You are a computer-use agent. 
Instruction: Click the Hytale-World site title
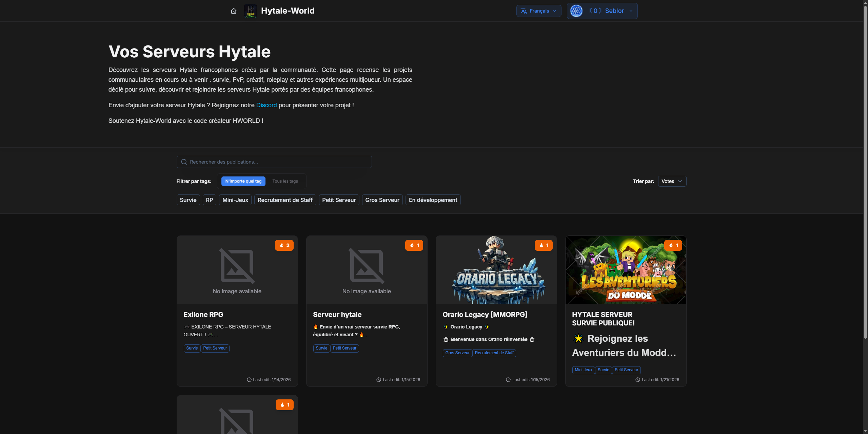pyautogui.click(x=288, y=11)
